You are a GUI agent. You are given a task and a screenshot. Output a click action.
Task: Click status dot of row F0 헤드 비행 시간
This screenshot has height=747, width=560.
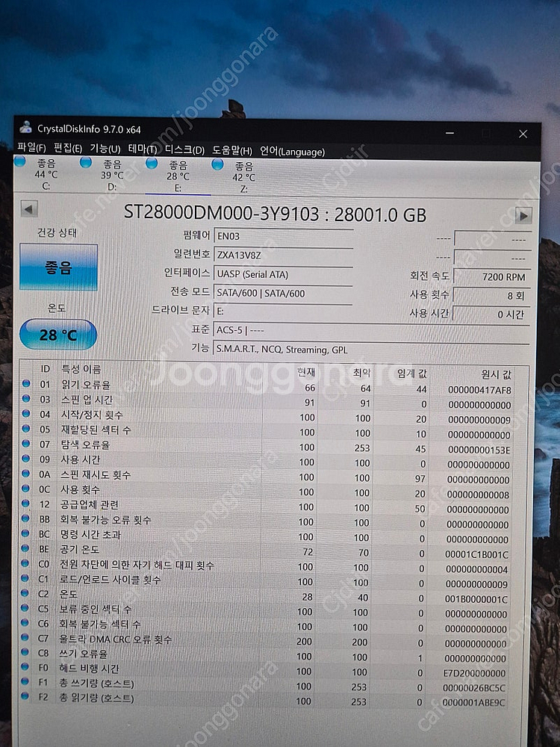[x=25, y=667]
